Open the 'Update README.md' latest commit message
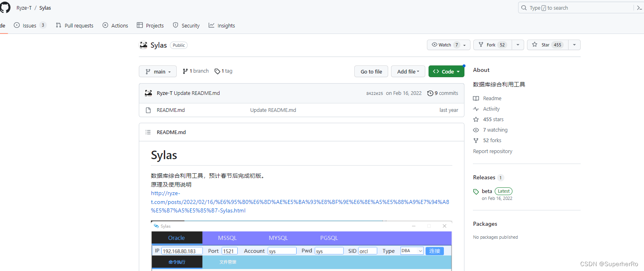 click(197, 93)
